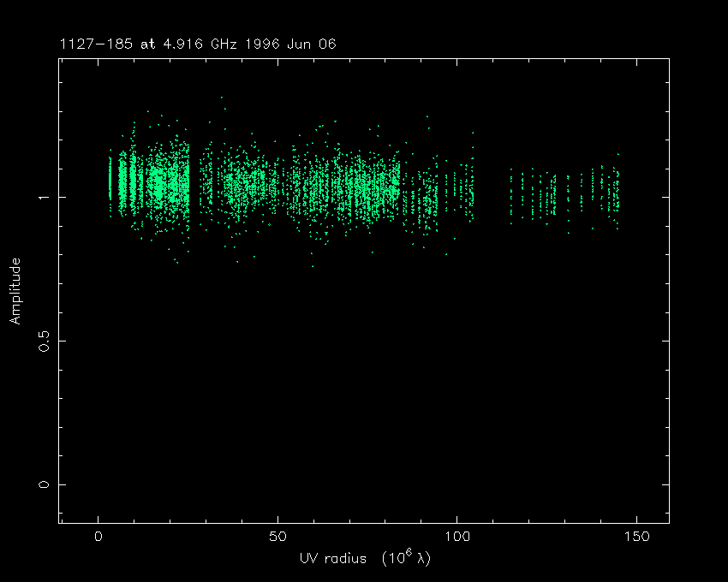728x582 pixels.
Task: Click the y-axis tick label "1"
Action: [43, 198]
